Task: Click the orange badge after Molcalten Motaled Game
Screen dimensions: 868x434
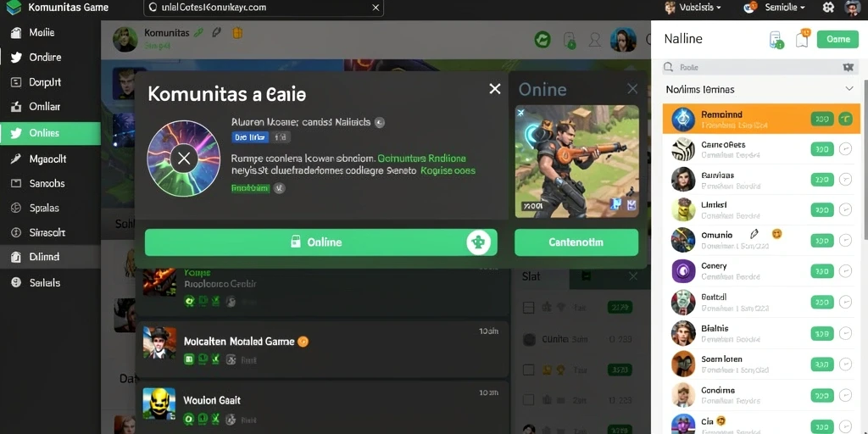Action: pyautogui.click(x=303, y=342)
